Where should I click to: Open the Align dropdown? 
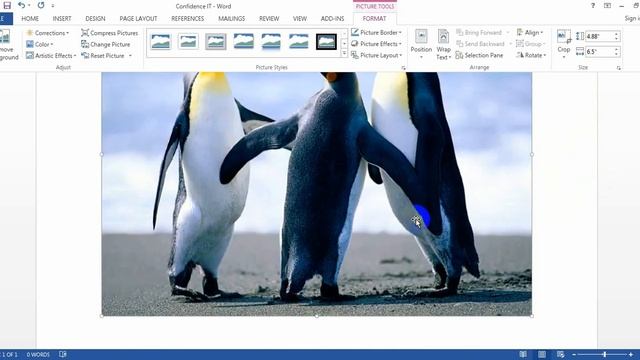[x=530, y=32]
